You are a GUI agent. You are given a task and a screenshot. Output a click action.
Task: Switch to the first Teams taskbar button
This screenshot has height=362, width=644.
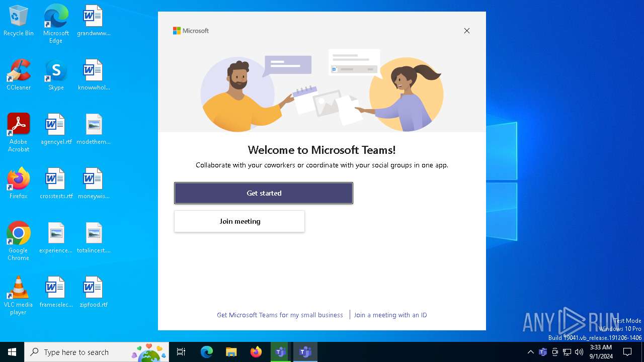pos(281,352)
